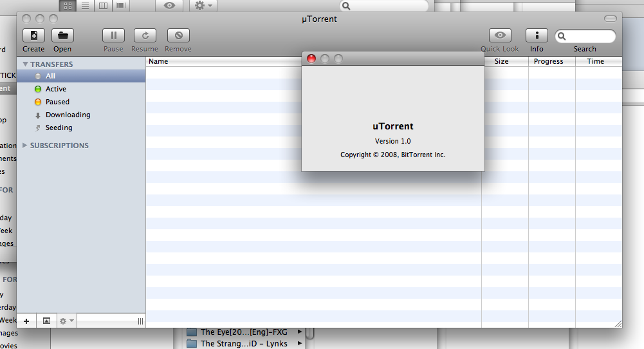
Task: Click the µTorrent toolbar search field
Action: [585, 36]
